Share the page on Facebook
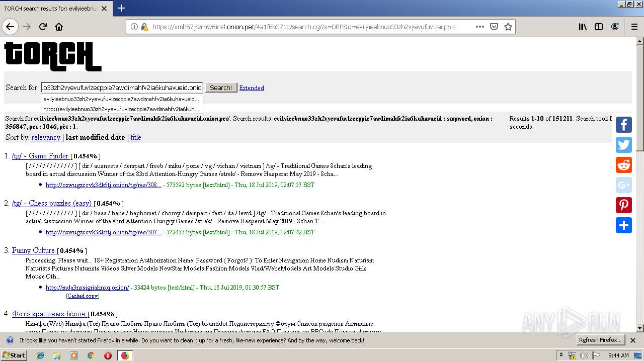 tap(624, 125)
